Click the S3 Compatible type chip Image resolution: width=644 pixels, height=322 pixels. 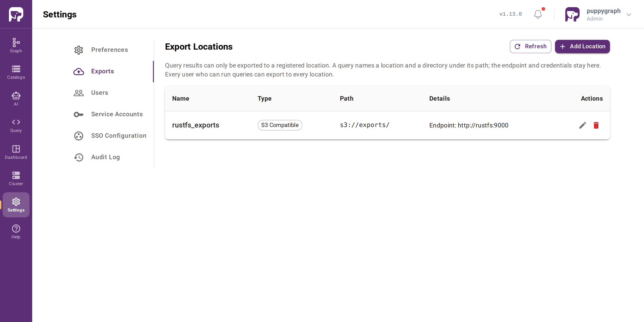280,125
